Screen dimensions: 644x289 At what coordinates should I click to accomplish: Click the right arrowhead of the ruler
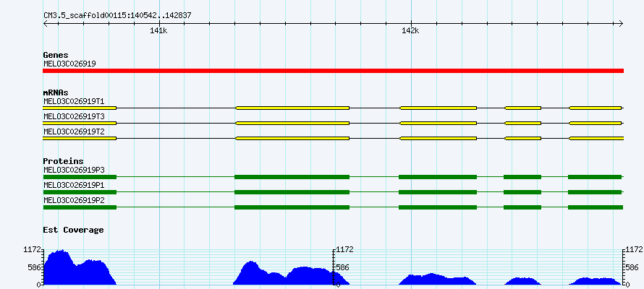[621, 24]
